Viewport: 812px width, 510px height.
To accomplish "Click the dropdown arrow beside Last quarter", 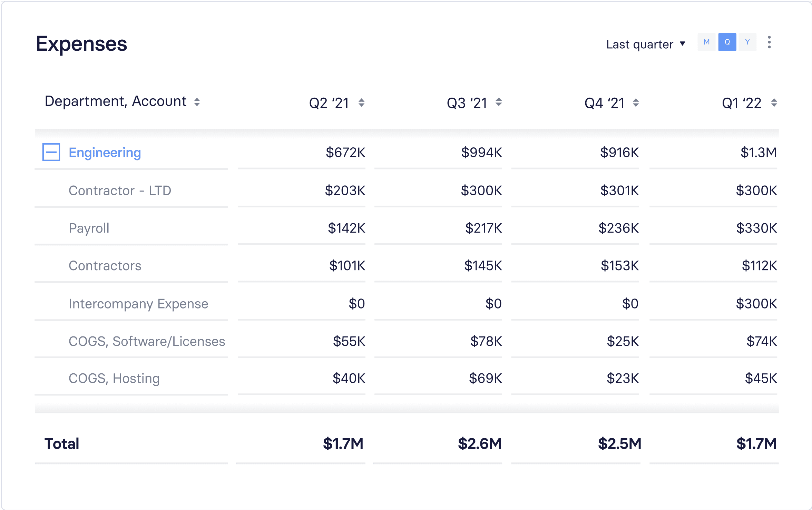I will [x=682, y=44].
